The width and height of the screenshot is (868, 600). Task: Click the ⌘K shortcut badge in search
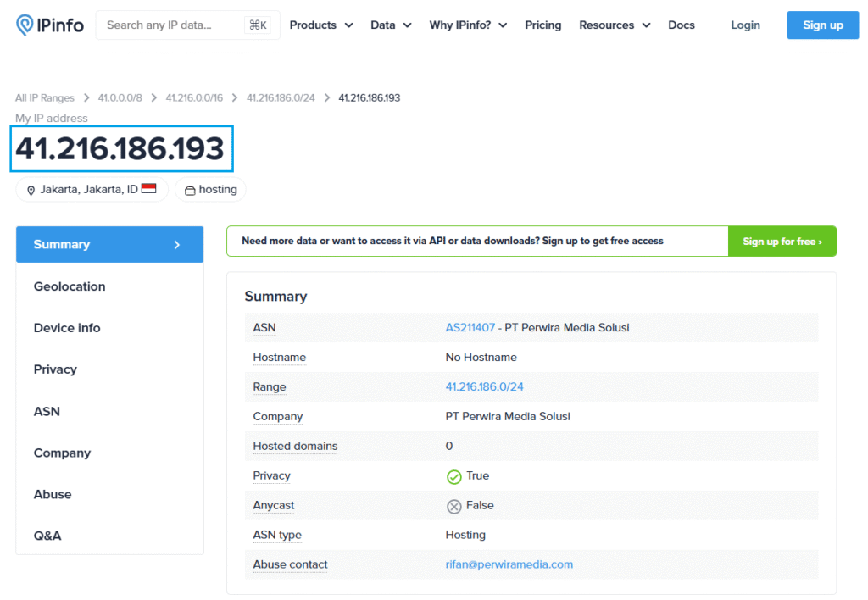click(258, 25)
